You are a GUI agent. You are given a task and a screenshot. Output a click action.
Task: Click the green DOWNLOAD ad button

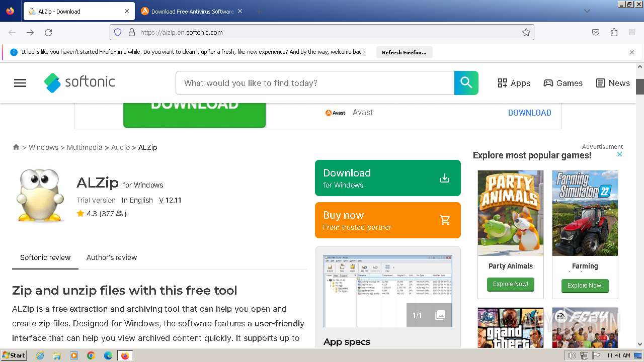tap(194, 116)
